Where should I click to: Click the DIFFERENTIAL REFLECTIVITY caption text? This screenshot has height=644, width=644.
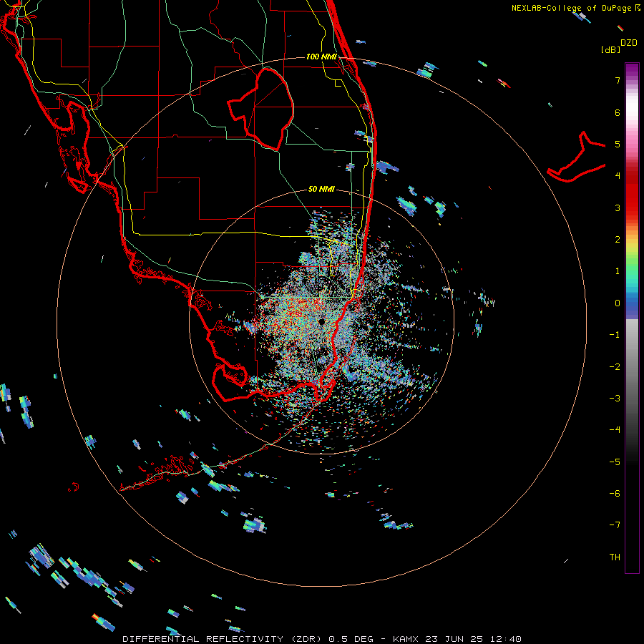pyautogui.click(x=203, y=639)
